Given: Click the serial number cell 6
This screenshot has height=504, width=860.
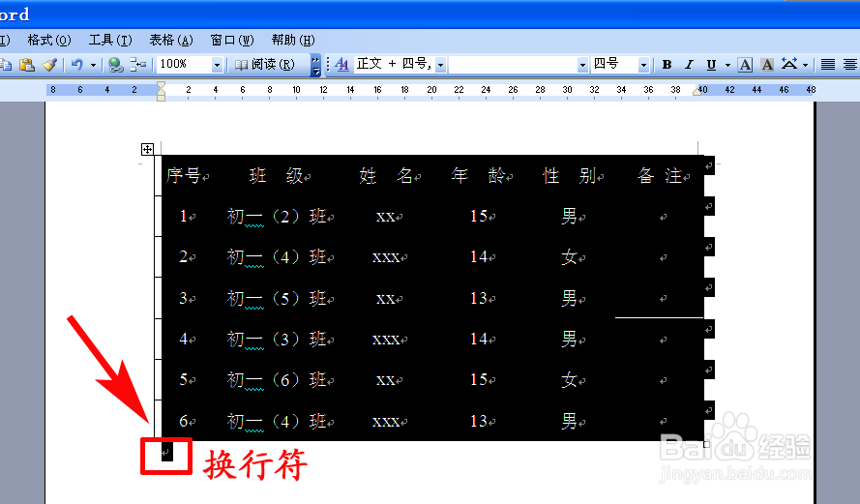Looking at the screenshot, I should click(184, 421).
